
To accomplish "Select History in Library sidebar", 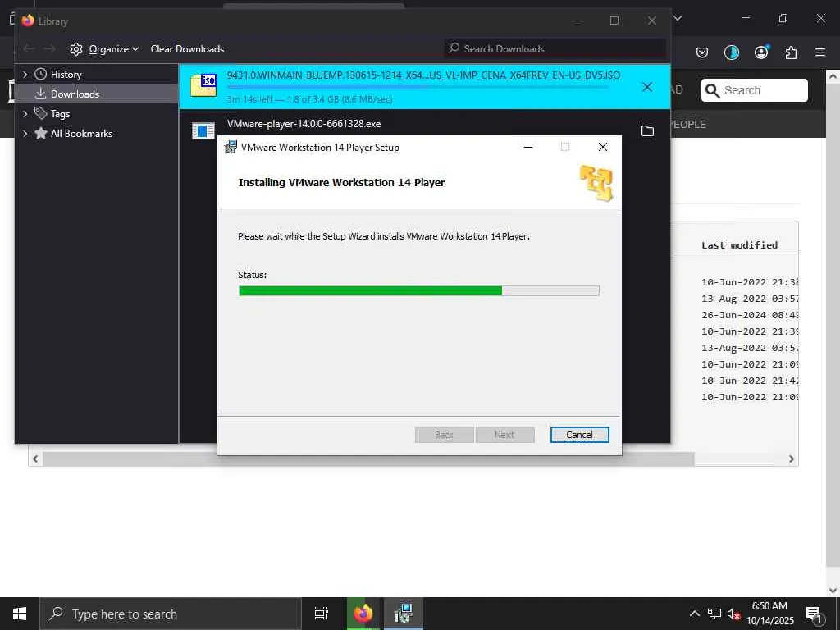I will tap(66, 75).
